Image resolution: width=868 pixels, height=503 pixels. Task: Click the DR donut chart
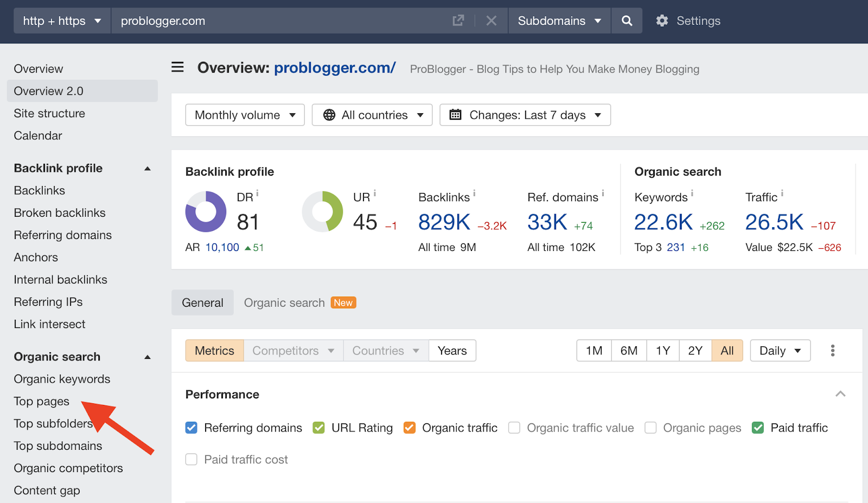pyautogui.click(x=206, y=211)
